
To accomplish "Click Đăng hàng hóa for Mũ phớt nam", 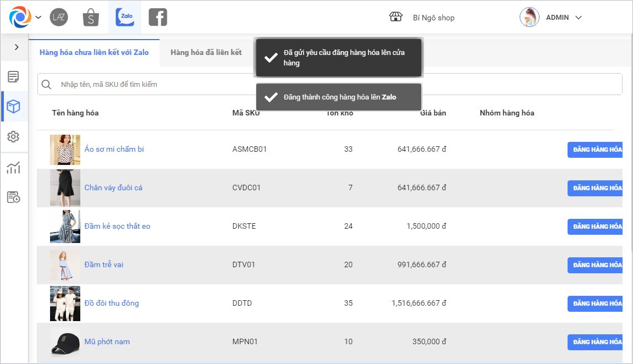I will point(597,342).
